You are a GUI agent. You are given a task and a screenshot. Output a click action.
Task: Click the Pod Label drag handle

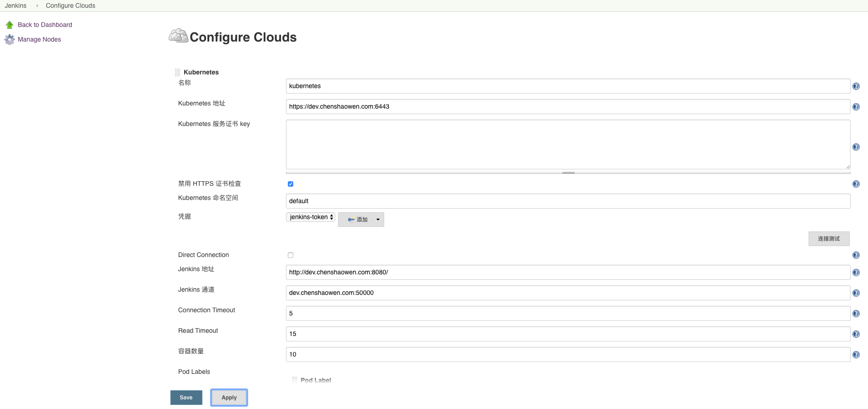[x=294, y=379]
